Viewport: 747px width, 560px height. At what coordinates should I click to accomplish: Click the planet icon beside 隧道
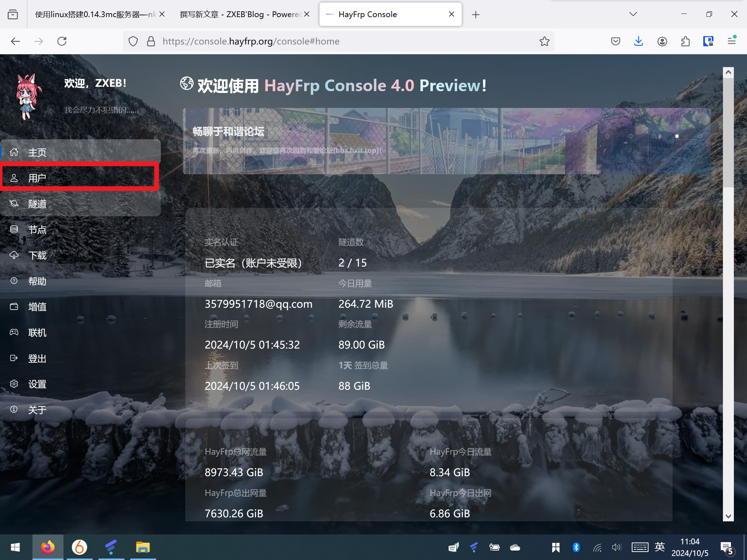pos(14,203)
